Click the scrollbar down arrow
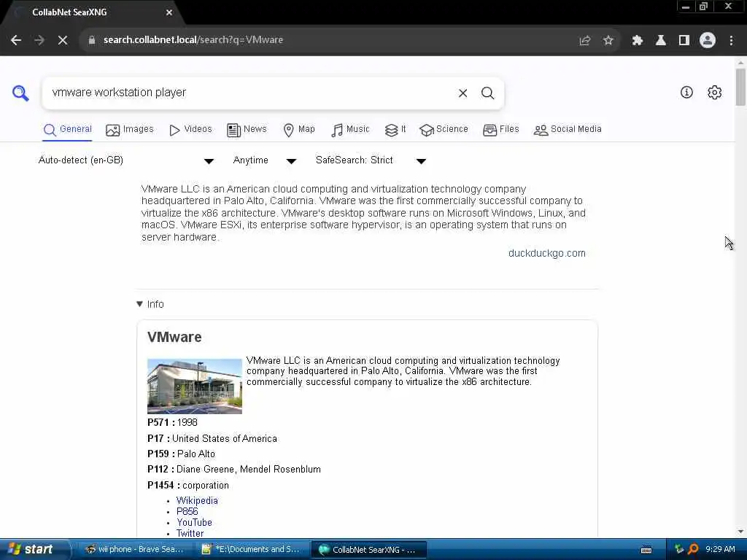747x560 pixels. [x=740, y=532]
